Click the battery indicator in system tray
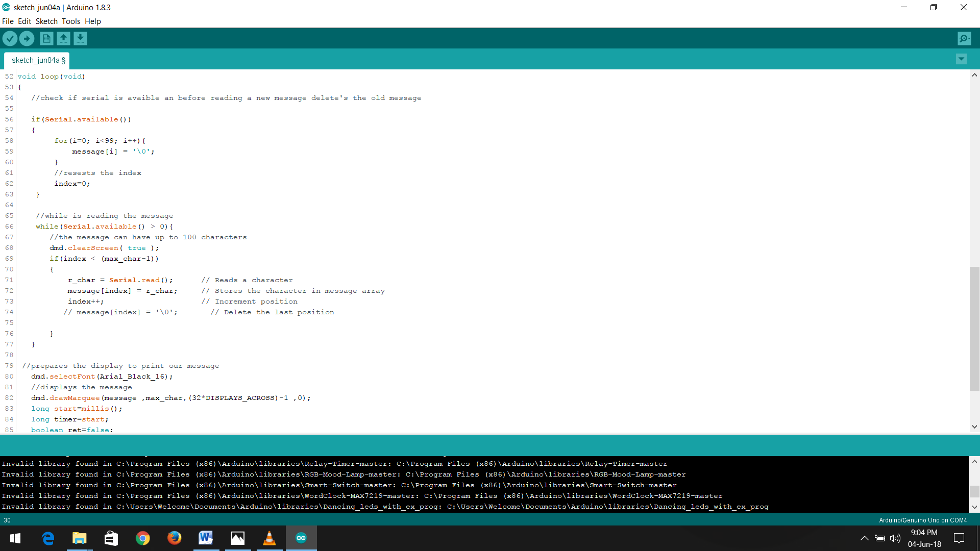 pyautogui.click(x=880, y=538)
